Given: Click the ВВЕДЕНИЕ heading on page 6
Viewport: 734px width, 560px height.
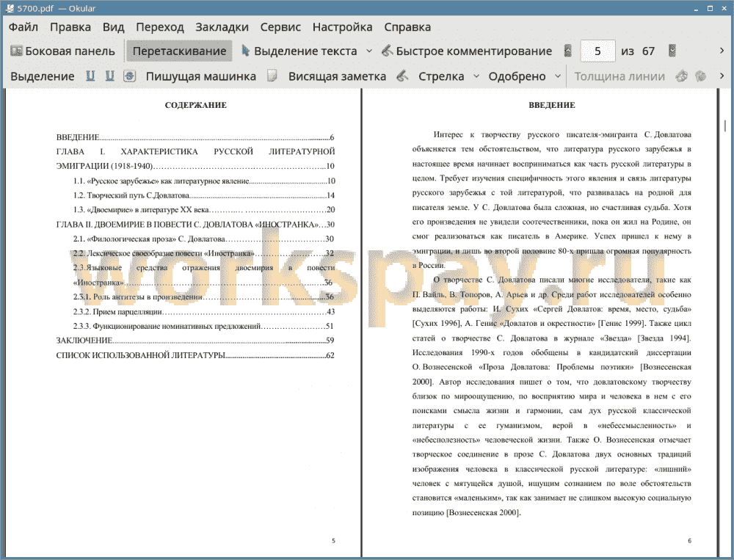Looking at the screenshot, I should pos(552,105).
